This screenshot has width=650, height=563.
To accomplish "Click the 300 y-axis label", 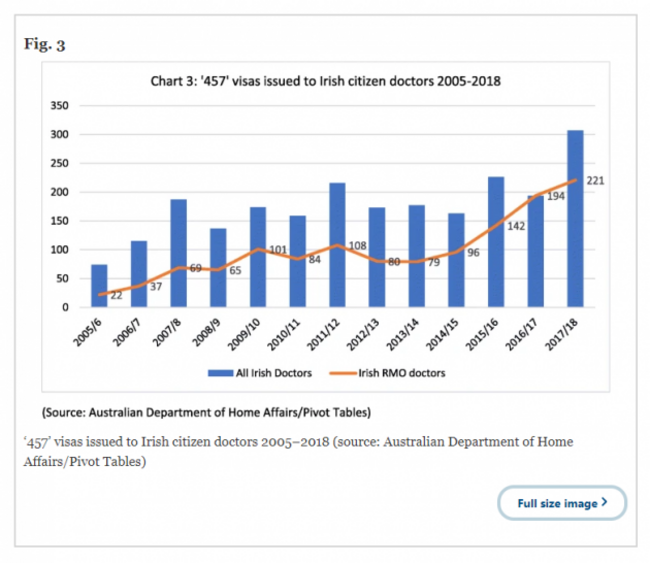I will point(59,134).
